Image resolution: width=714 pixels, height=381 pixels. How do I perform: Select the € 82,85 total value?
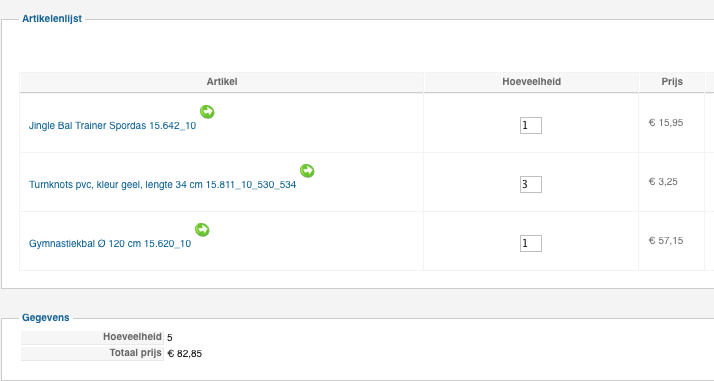coord(184,354)
